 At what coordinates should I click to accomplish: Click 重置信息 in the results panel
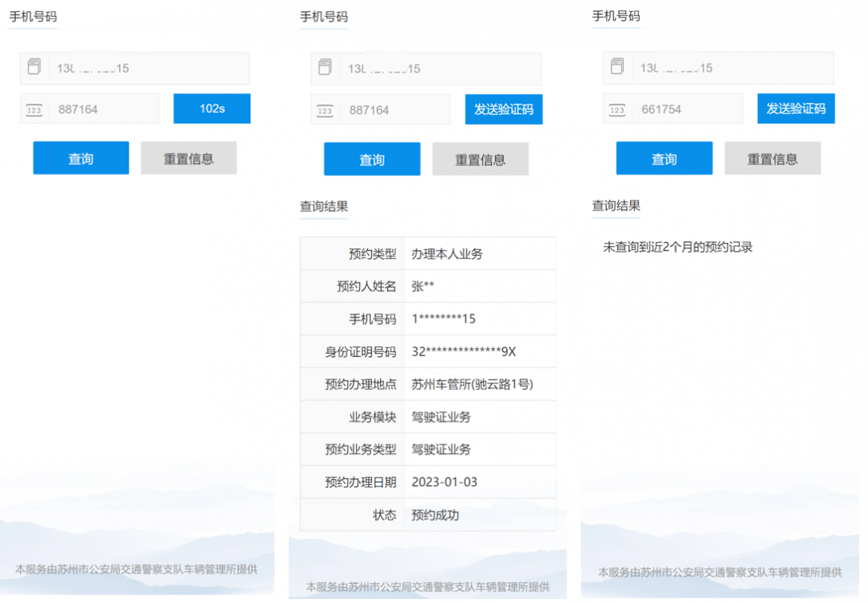click(x=480, y=159)
